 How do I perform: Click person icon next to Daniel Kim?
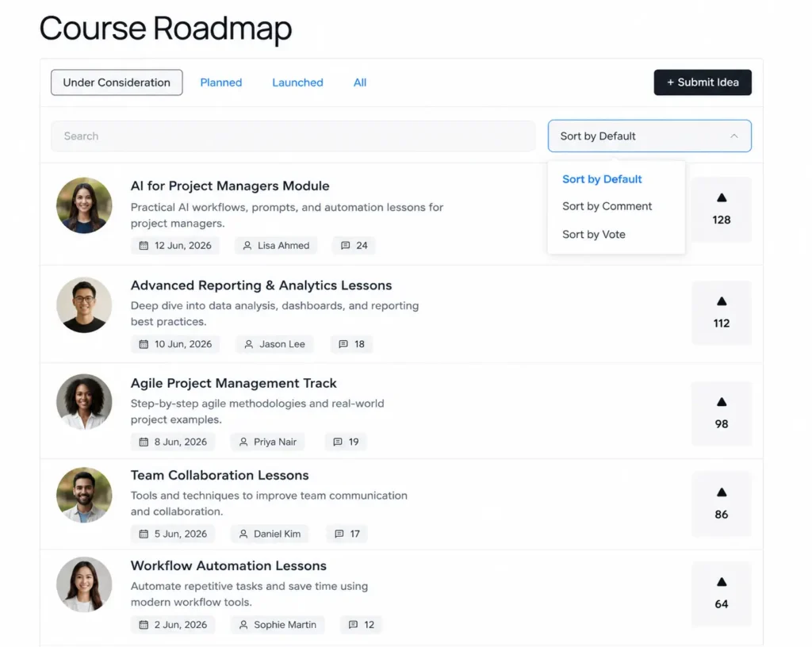[x=243, y=534]
